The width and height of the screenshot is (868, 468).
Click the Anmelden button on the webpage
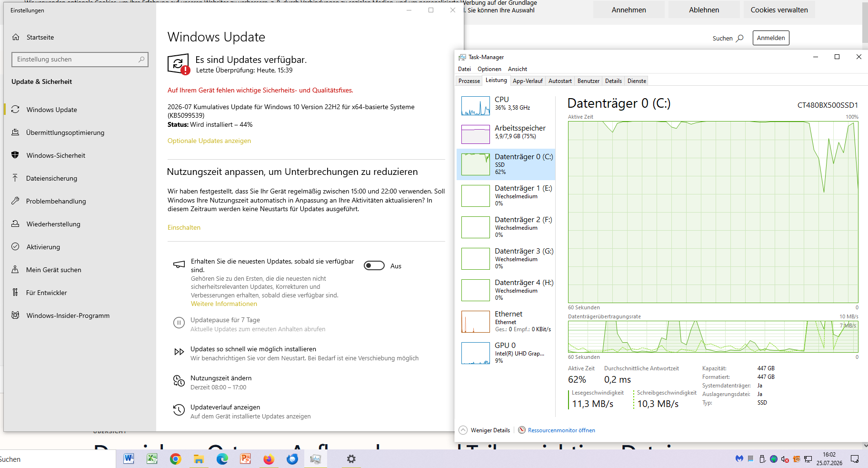coord(771,38)
